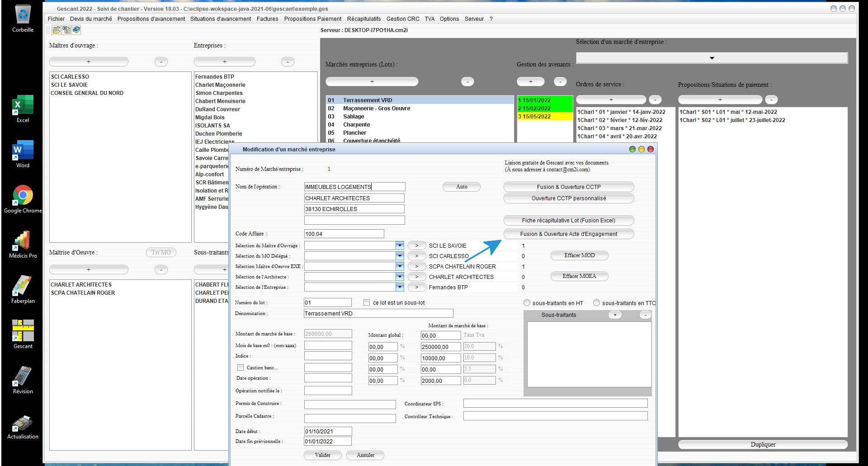Image resolution: width=868 pixels, height=466 pixels.
Task: Tick the 'ce lot est un sous-lot' checkbox
Action: pos(367,302)
